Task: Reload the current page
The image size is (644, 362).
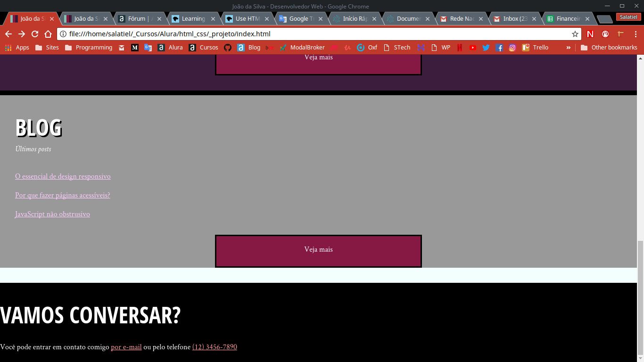Action: pos(35,34)
